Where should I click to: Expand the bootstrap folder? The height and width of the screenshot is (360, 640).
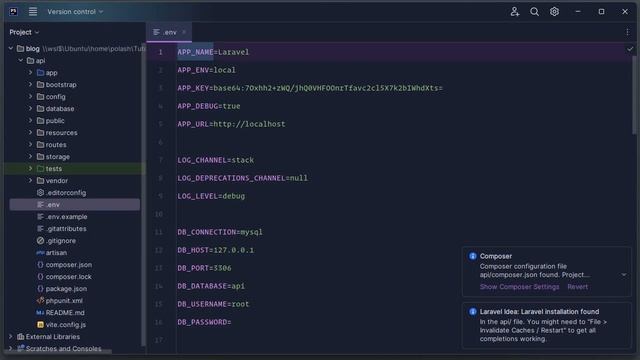coord(30,84)
